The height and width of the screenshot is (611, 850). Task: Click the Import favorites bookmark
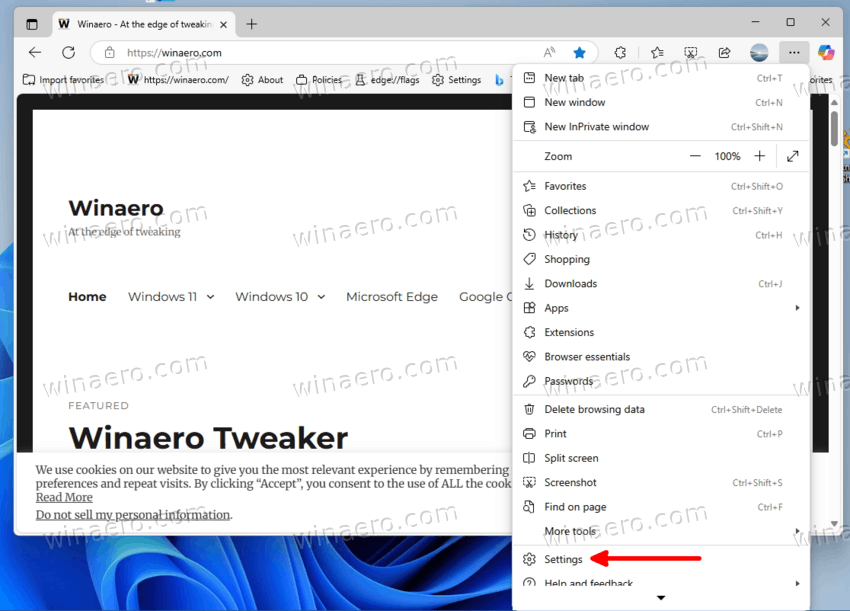[x=63, y=80]
